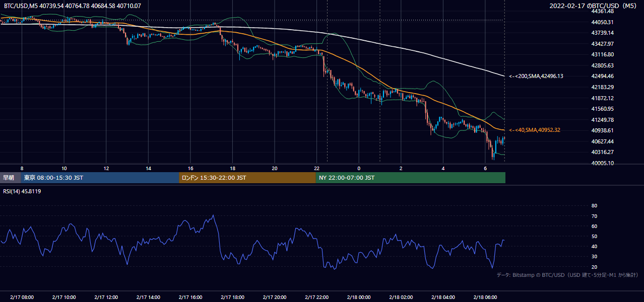
Task: Click the 2/17 20:00 date label
Action: [275, 297]
